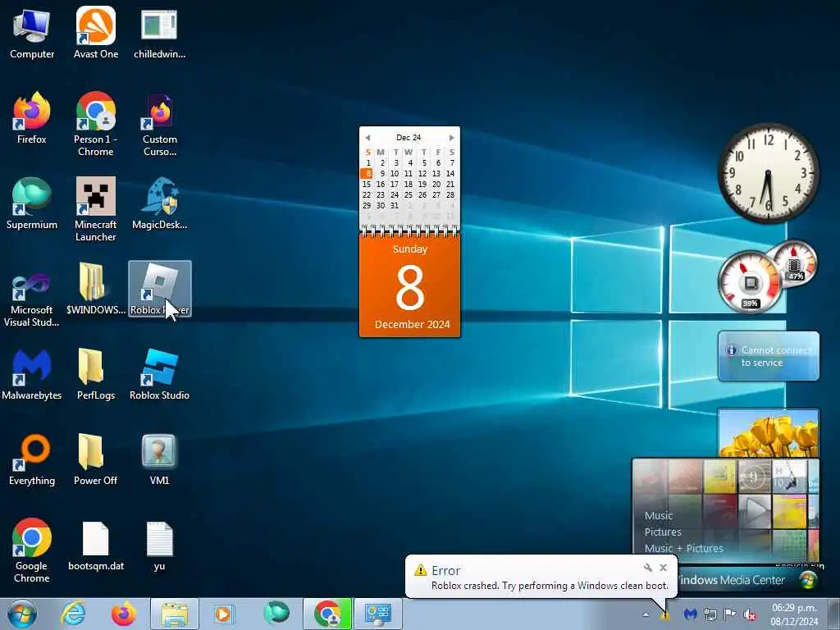
Task: Select the chilledwin... desktop file
Action: point(159,33)
